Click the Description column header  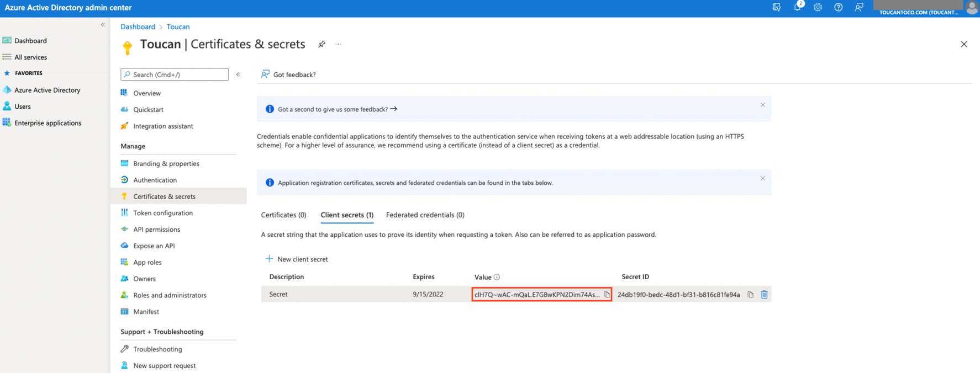(x=286, y=277)
